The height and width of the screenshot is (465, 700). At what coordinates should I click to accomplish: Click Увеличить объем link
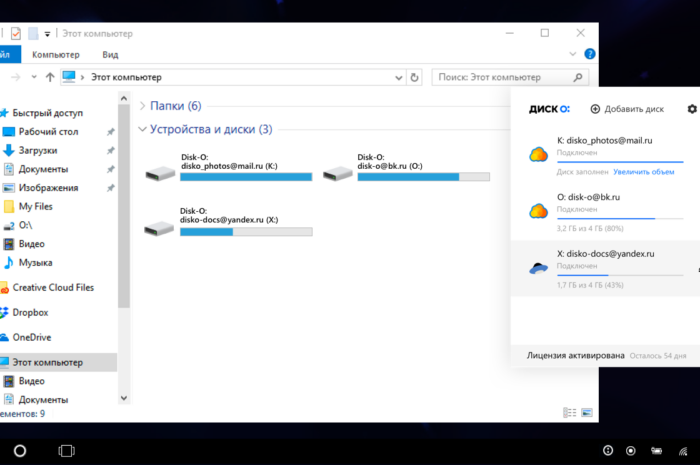click(x=644, y=172)
